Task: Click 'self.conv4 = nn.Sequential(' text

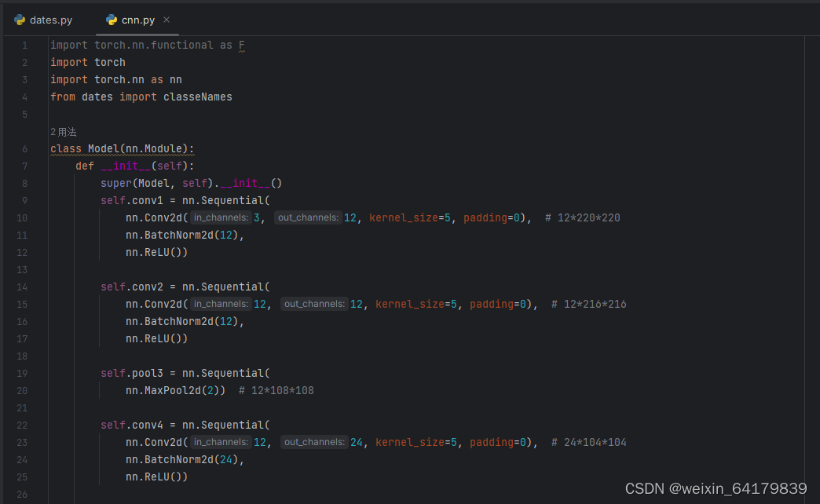Action: pos(185,425)
